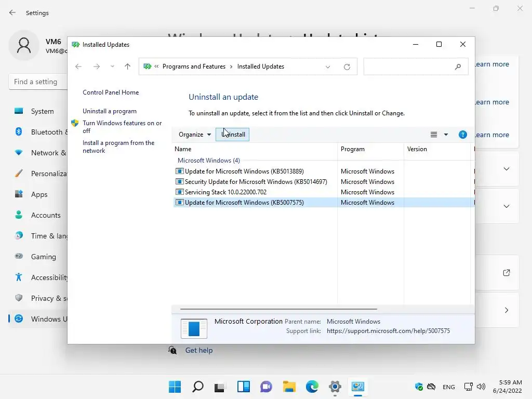Screen dimensions: 532x399
Task: Open Control Panel Home link
Action: pyautogui.click(x=111, y=92)
